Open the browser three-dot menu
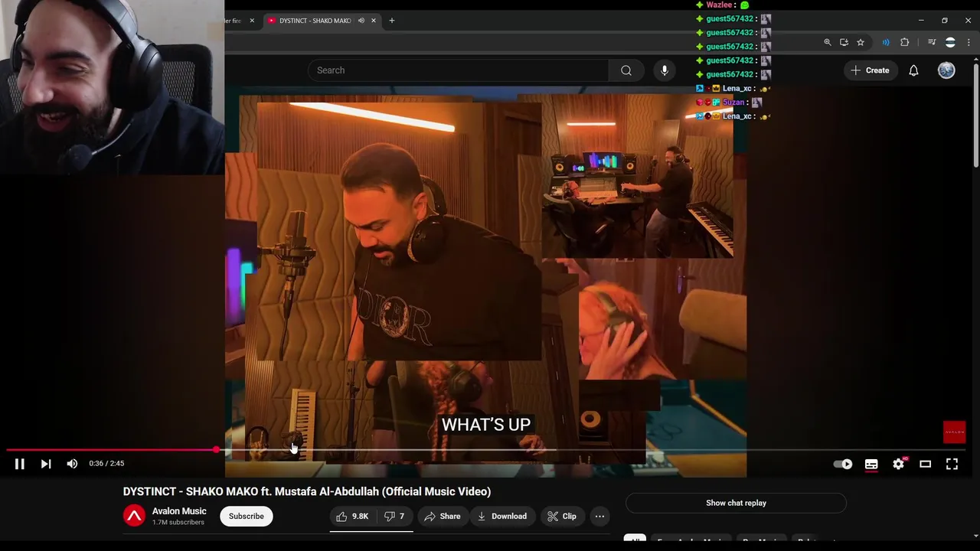The width and height of the screenshot is (980, 551). [969, 42]
